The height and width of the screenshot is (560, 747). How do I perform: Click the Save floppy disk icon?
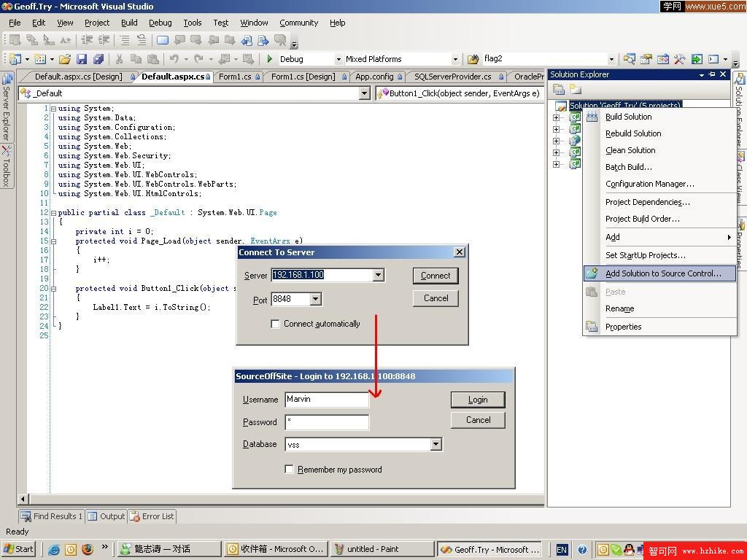pos(82,59)
